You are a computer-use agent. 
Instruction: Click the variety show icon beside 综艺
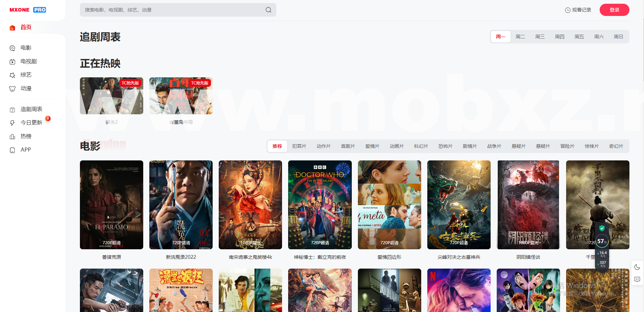(13, 75)
